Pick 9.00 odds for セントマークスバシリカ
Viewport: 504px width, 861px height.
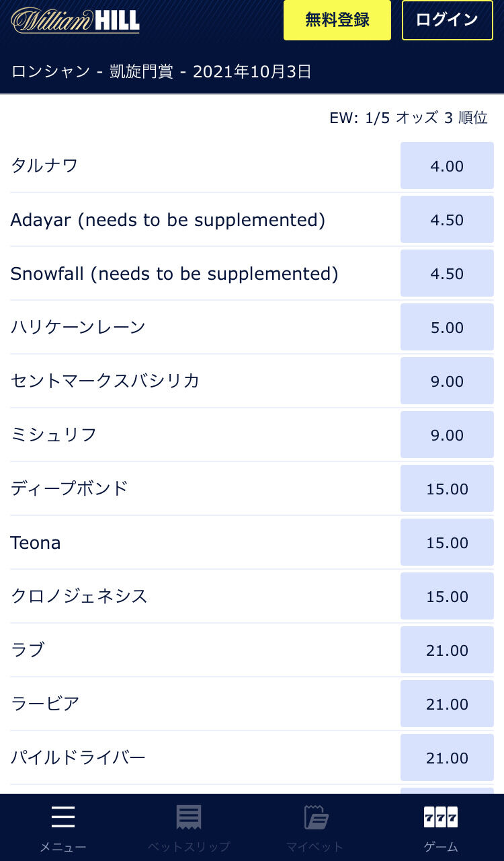click(x=447, y=381)
